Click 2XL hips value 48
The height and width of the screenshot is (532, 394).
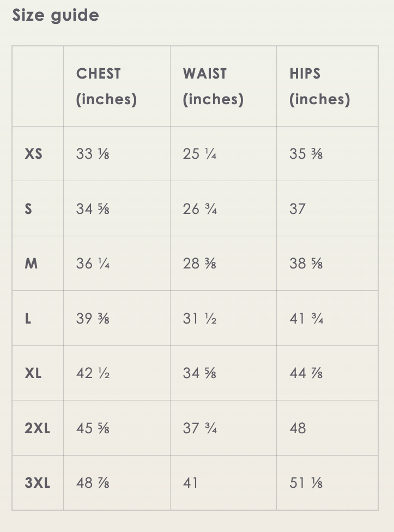tap(298, 428)
